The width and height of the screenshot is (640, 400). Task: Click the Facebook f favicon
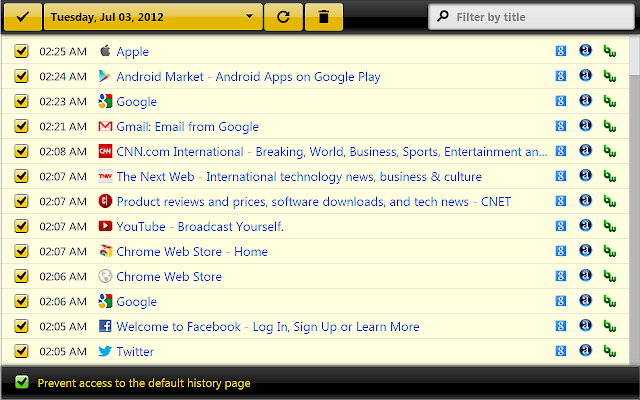[x=105, y=326]
